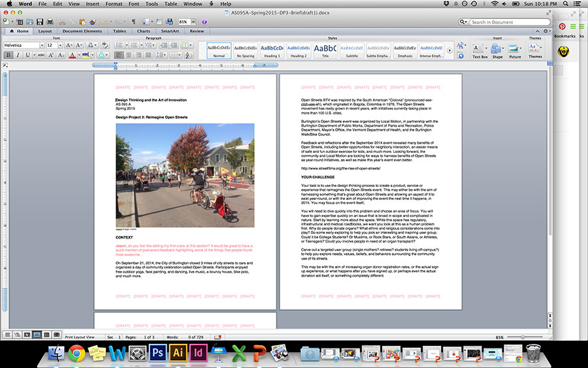Screen dimensions: 588x368
Task: Open the templates gallery icon in toolbar
Action: pos(20,22)
